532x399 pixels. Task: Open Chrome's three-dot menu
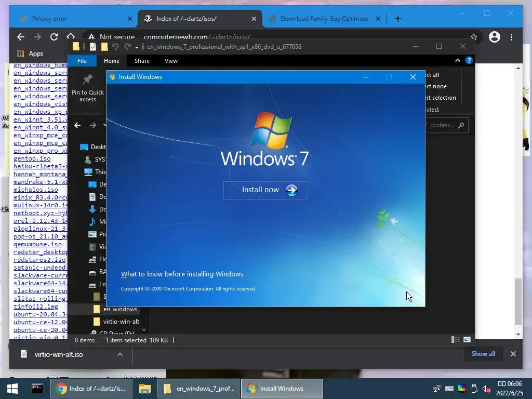pyautogui.click(x=511, y=37)
